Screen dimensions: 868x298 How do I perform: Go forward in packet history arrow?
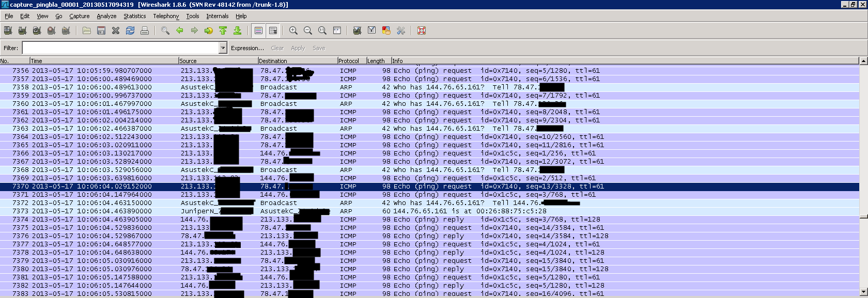coord(194,31)
